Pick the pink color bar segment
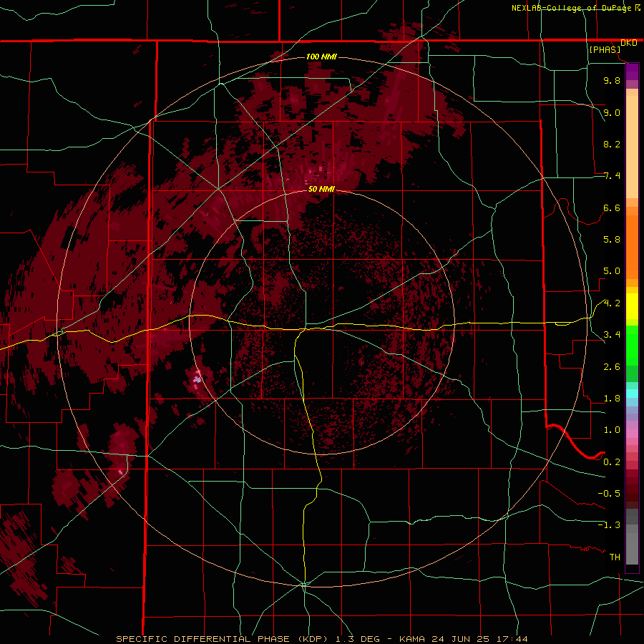 click(x=632, y=434)
